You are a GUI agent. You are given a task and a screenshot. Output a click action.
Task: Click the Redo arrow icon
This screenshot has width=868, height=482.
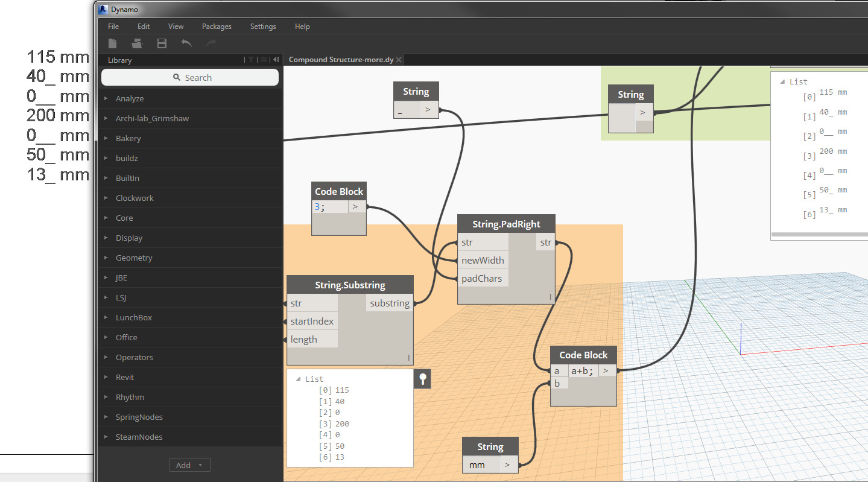click(211, 43)
